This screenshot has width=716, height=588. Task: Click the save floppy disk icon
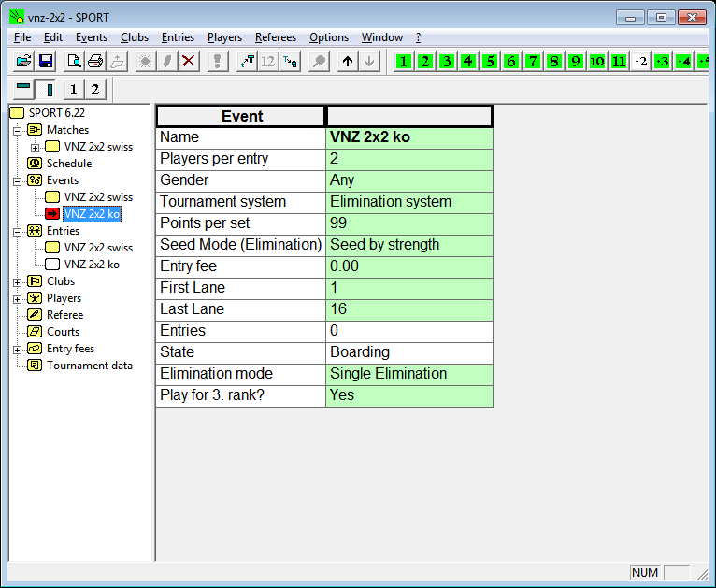tap(46, 62)
